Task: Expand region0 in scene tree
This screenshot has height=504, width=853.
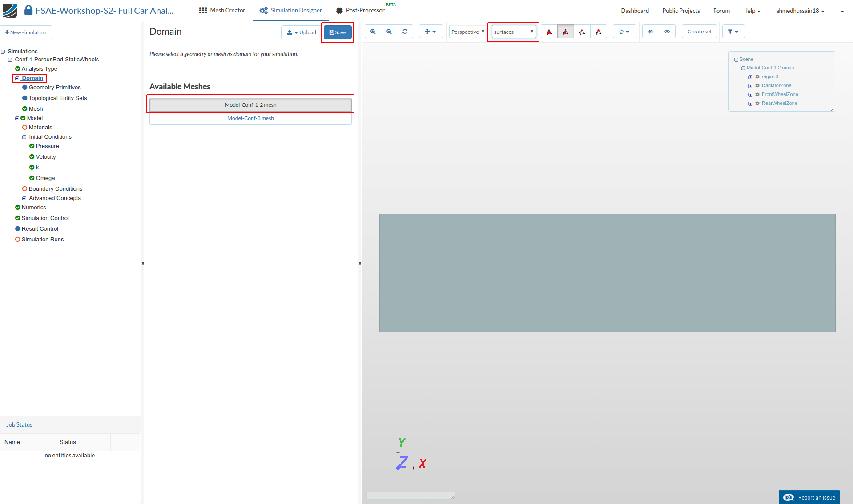Action: coord(750,77)
